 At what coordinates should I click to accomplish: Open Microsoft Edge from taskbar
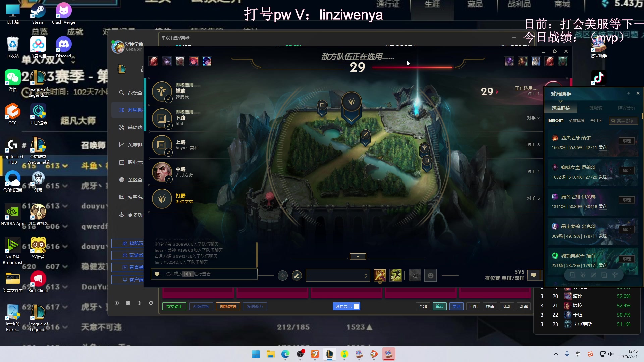[285, 354]
